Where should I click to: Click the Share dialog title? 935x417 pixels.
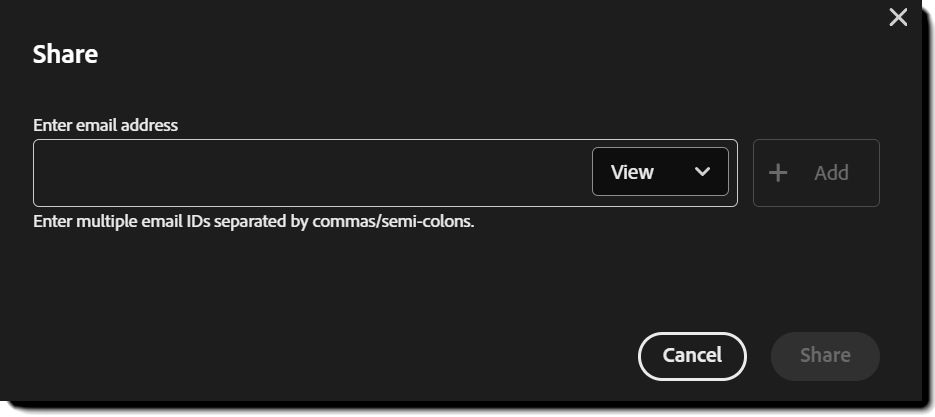pyautogui.click(x=65, y=54)
